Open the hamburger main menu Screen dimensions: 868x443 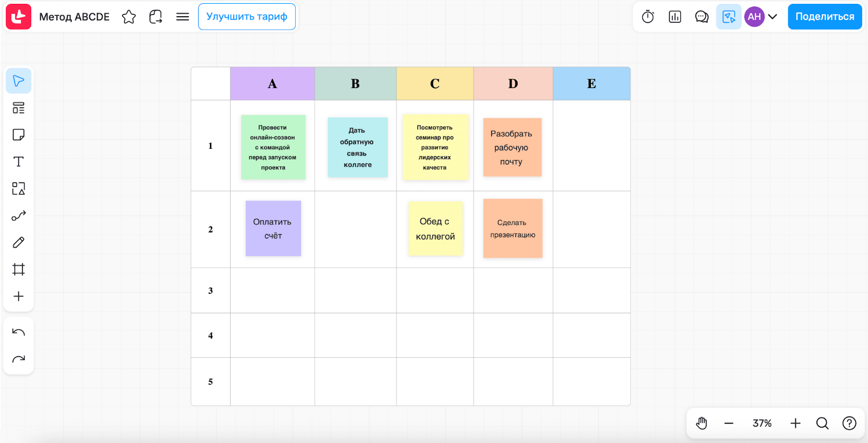183,17
